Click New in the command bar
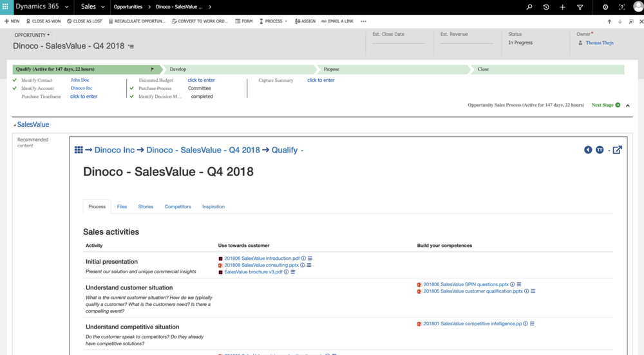The height and width of the screenshot is (355, 644). [12, 21]
